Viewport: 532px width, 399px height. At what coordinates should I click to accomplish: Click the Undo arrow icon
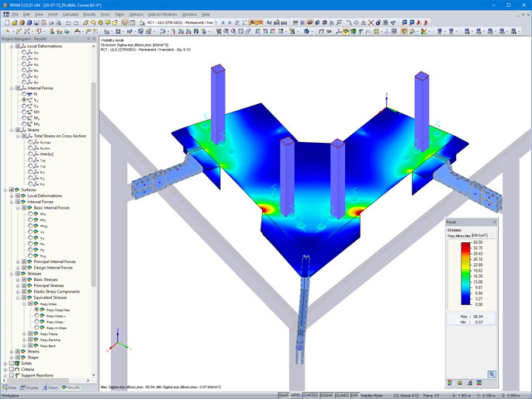point(68,23)
